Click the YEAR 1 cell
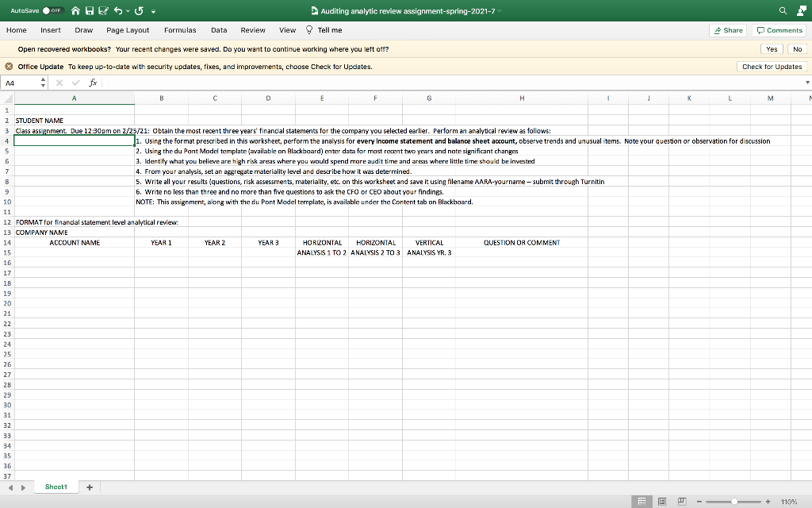 point(161,243)
